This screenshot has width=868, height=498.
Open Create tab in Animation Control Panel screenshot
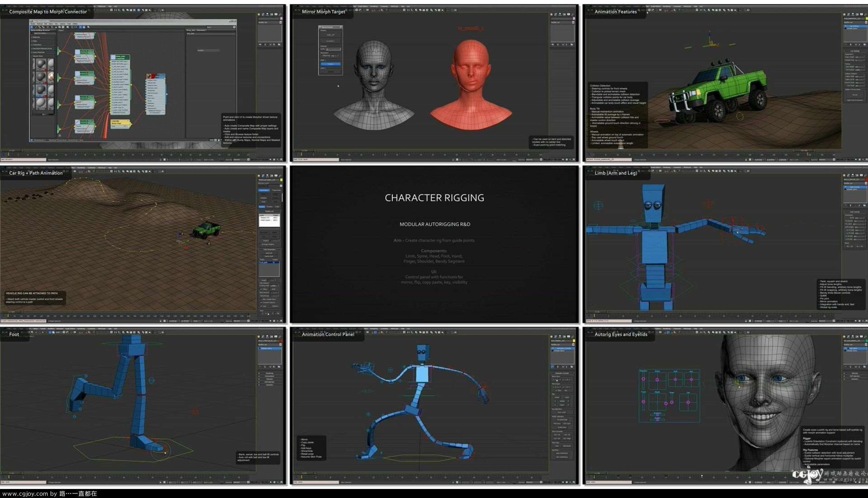(x=551, y=337)
